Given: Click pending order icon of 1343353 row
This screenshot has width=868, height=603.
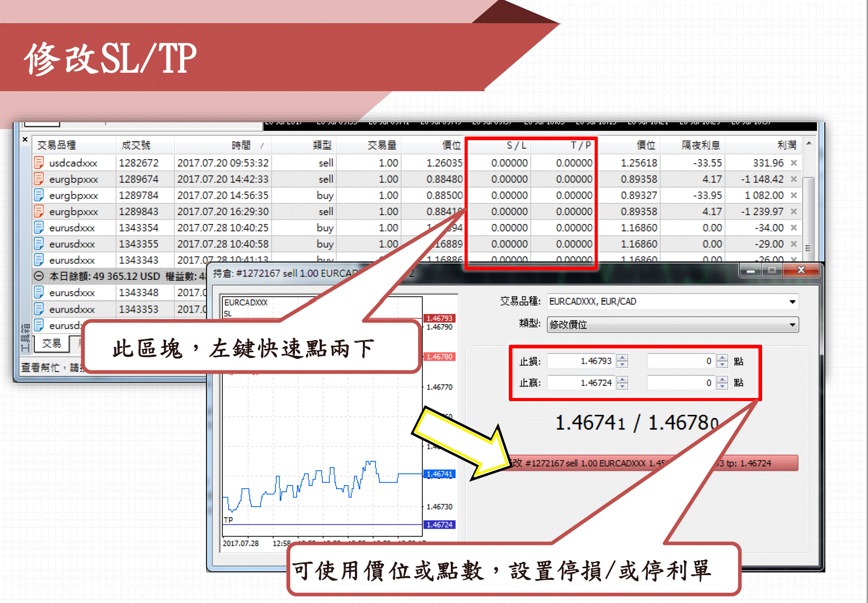Looking at the screenshot, I should [x=38, y=309].
